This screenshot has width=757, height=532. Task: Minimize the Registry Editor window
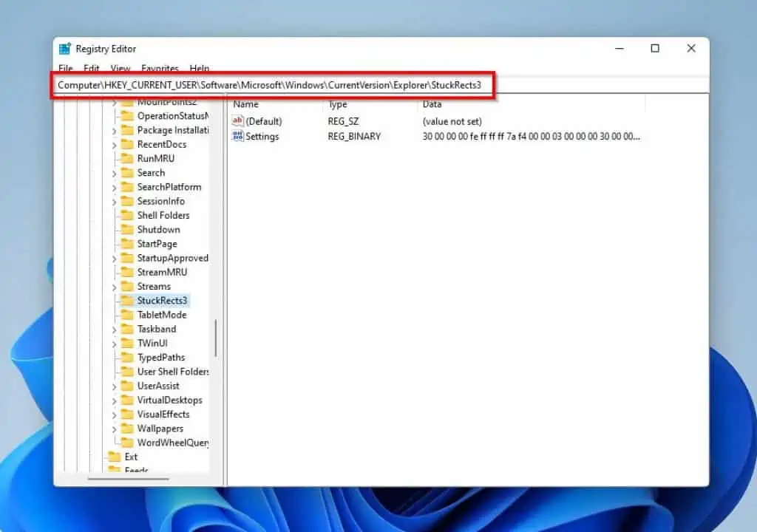(x=619, y=48)
